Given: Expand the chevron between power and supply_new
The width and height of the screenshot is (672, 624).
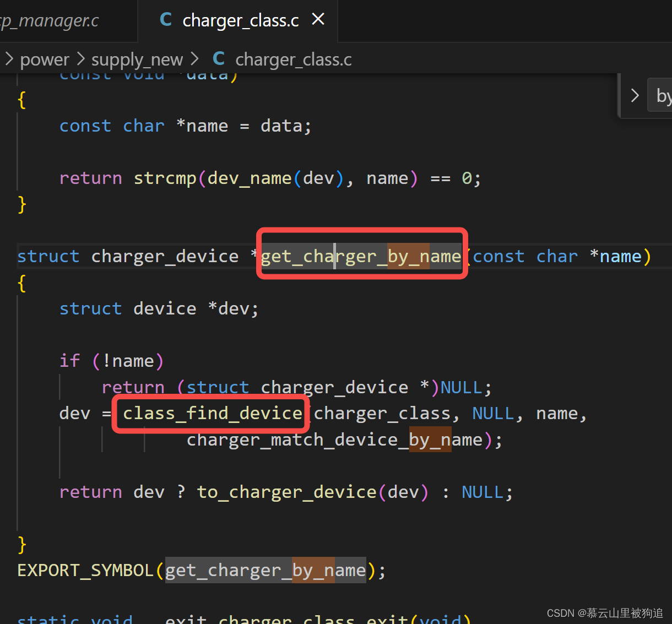Looking at the screenshot, I should 79,58.
